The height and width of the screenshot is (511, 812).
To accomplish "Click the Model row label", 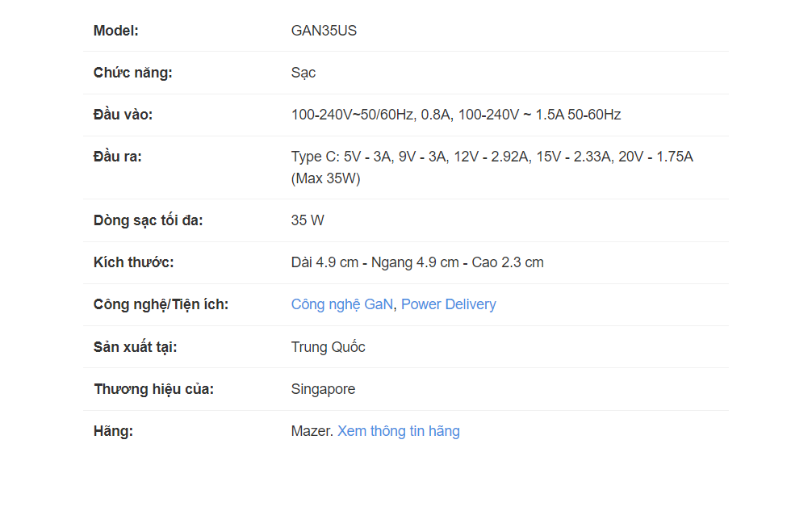I will tap(116, 31).
